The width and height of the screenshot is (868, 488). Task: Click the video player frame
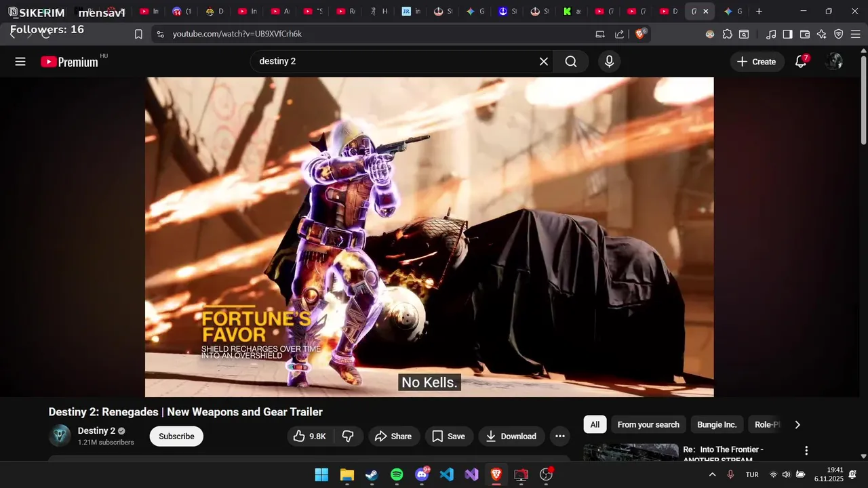click(429, 237)
